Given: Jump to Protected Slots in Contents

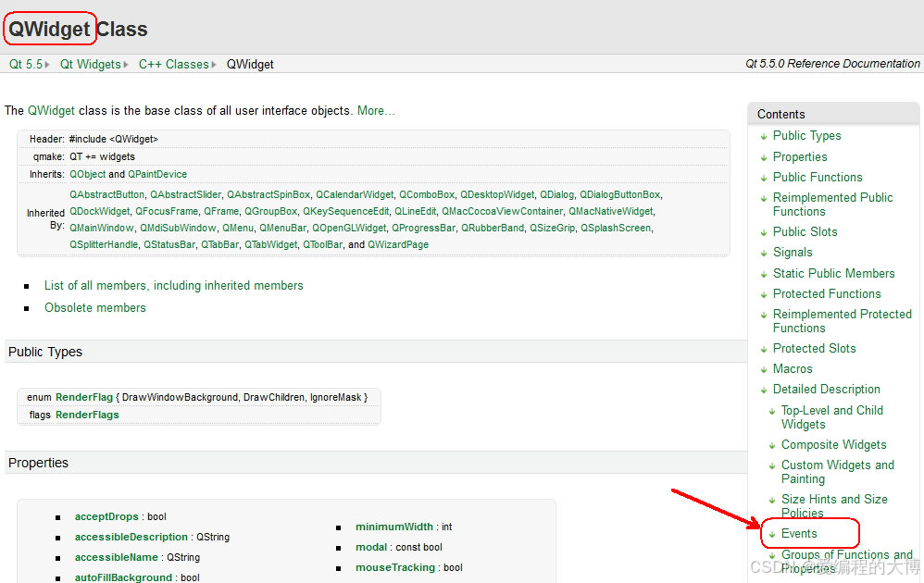Looking at the screenshot, I should point(815,349).
